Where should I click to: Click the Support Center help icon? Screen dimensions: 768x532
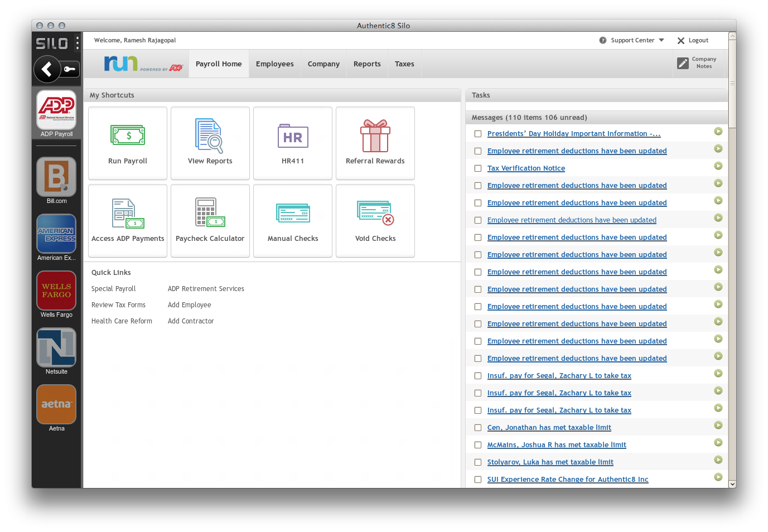coord(603,40)
